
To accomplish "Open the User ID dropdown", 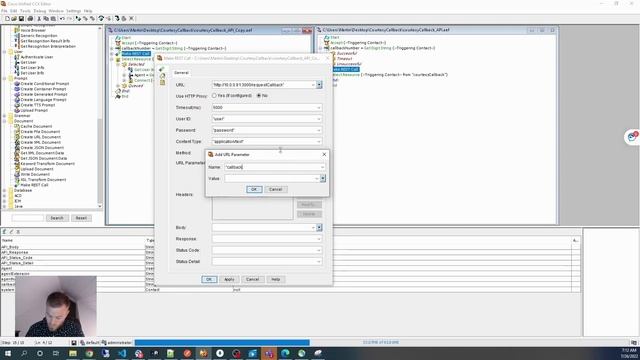I will (319, 119).
